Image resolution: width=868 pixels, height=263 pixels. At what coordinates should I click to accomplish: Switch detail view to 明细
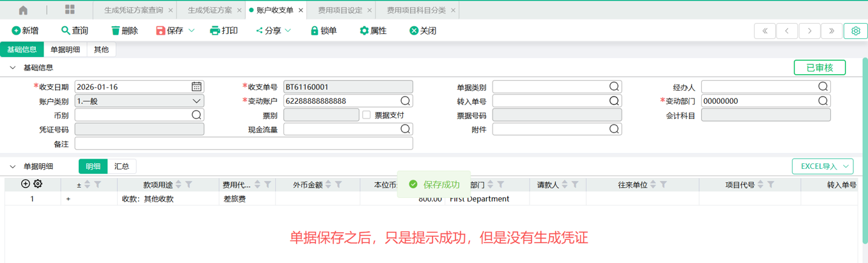[x=93, y=166]
